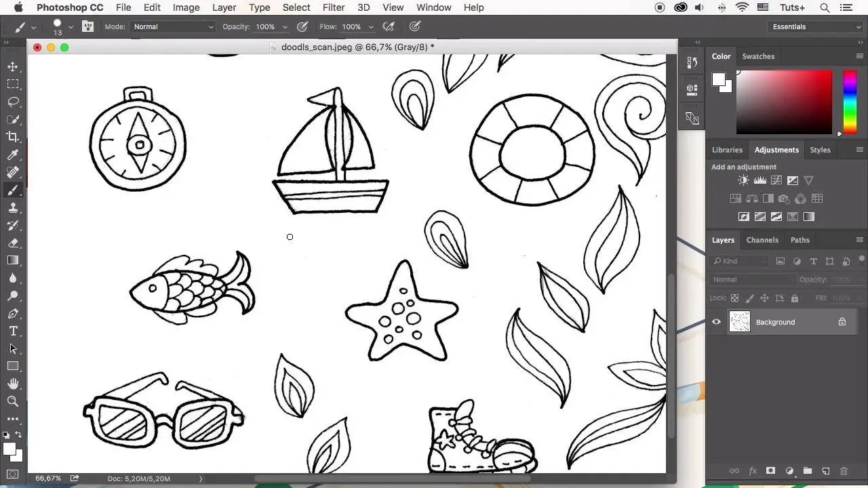The height and width of the screenshot is (488, 868).
Task: Select the Dodge tool
Action: tap(13, 296)
